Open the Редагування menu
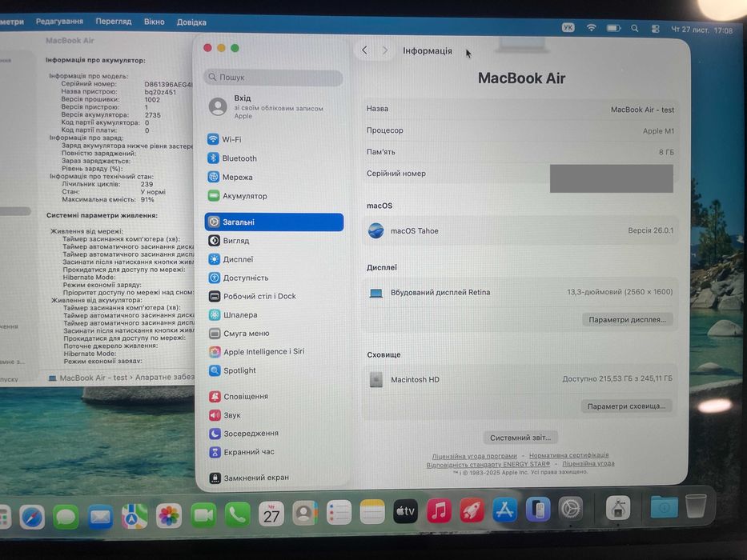 tap(59, 22)
